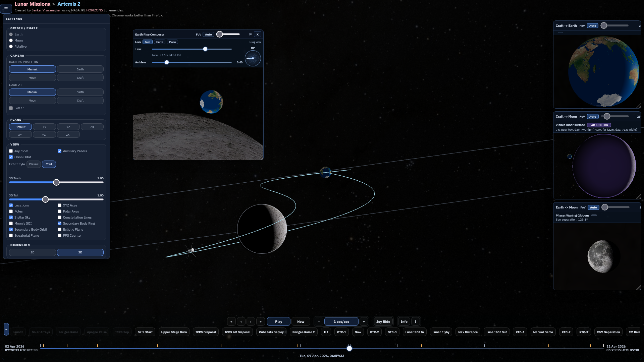Increase playback speed with the plus control
Viewport: 644px width, 362px height.
coord(364,321)
